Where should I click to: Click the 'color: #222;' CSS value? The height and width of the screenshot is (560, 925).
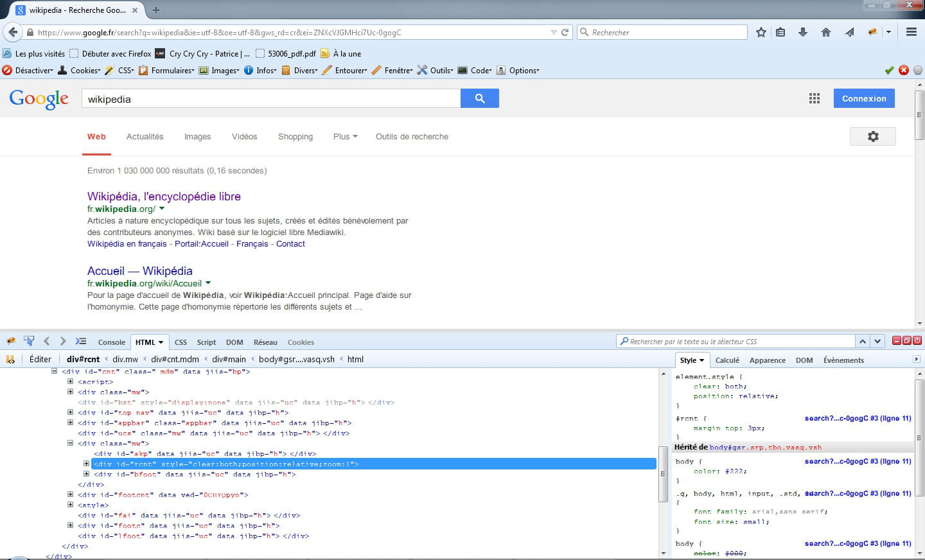tap(720, 471)
